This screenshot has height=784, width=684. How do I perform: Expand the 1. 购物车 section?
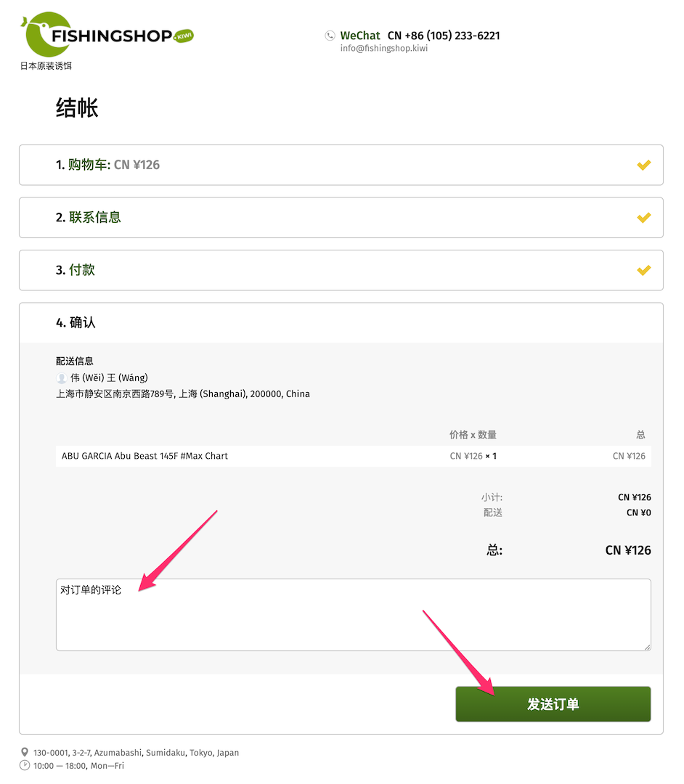coord(341,165)
